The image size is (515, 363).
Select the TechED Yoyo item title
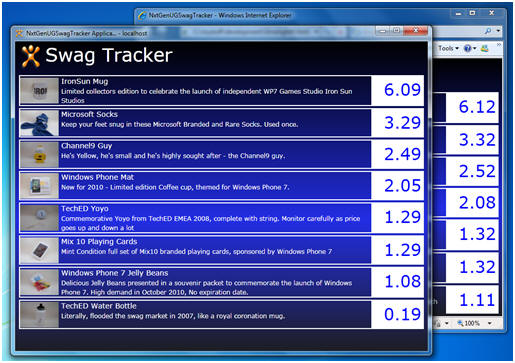(85, 209)
